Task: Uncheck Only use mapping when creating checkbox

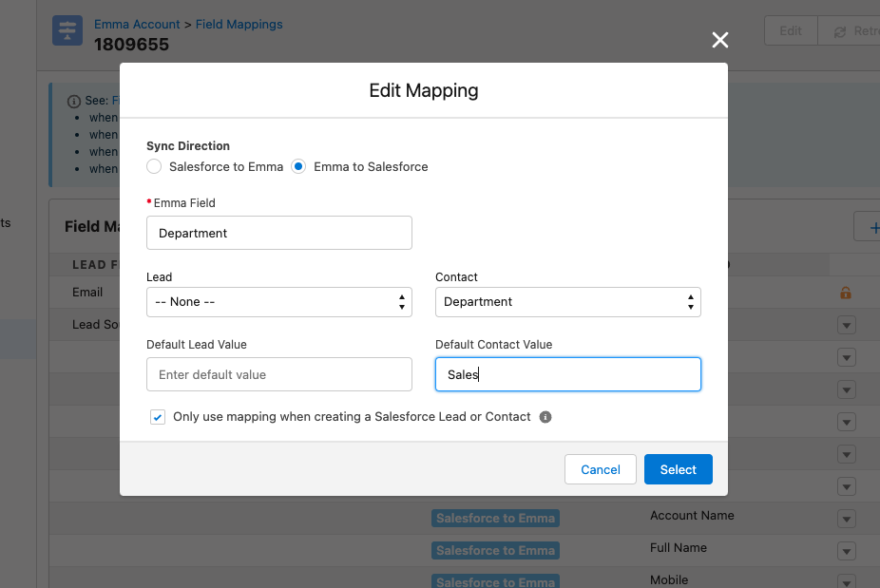Action: 158,417
